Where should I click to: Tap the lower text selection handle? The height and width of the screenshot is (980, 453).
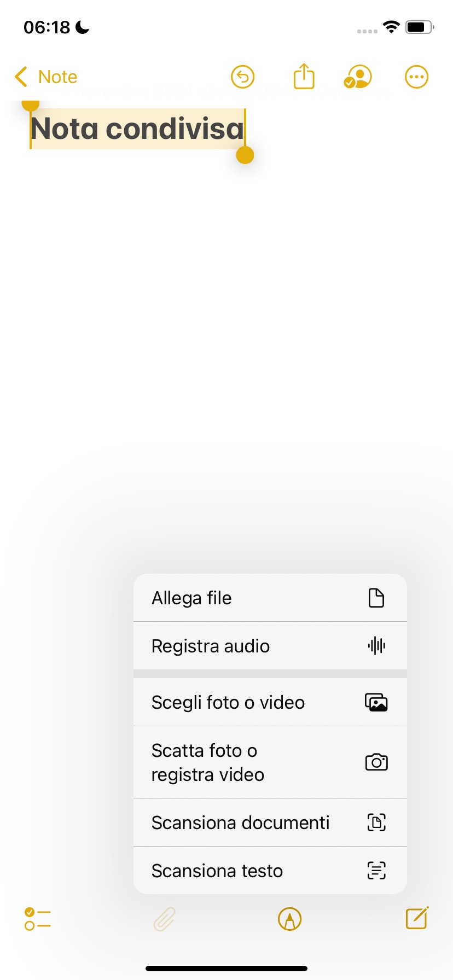coord(245,155)
